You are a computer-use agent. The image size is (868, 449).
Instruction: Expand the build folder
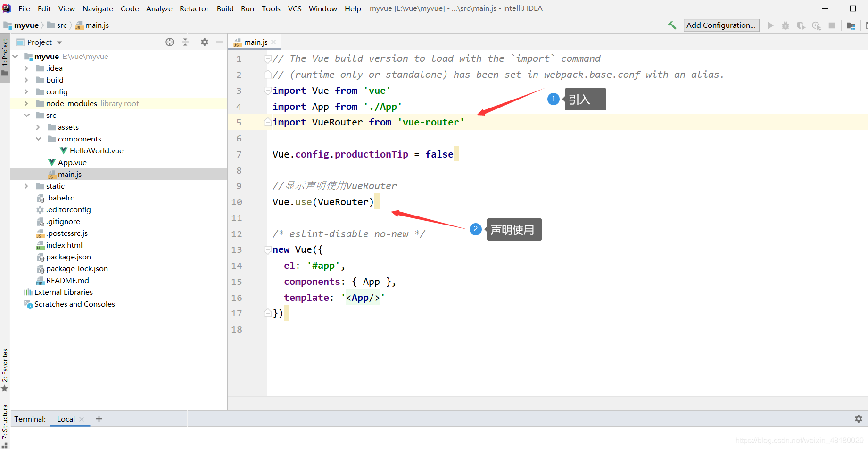tap(26, 80)
